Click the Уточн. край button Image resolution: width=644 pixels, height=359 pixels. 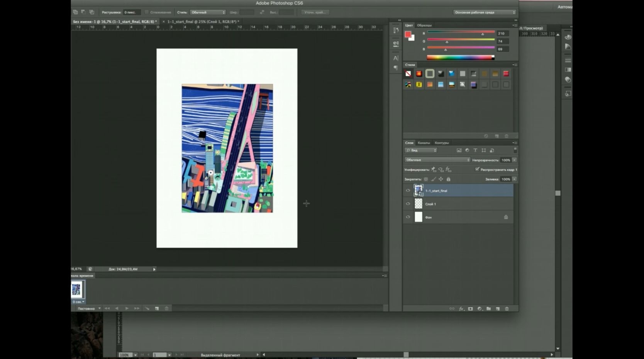coord(315,12)
